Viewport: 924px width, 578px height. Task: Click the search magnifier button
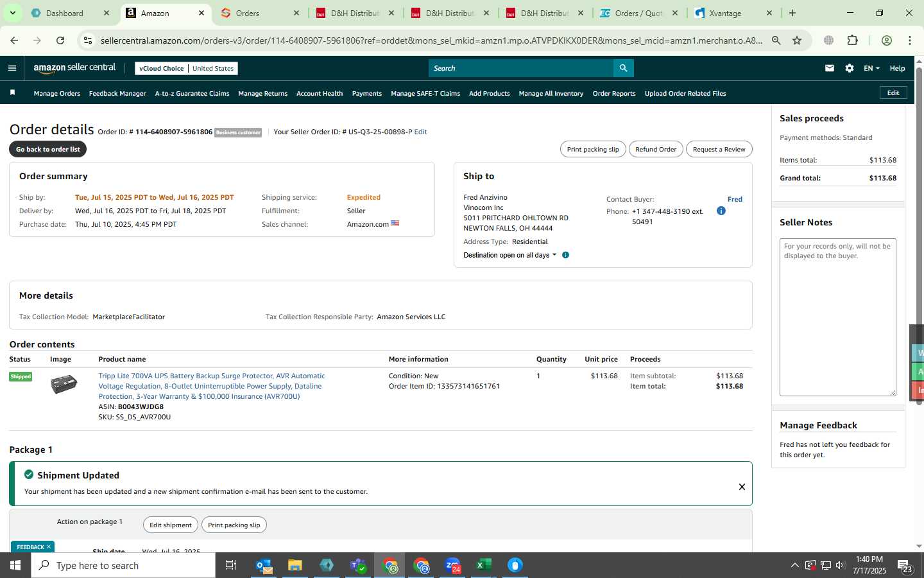tap(623, 68)
